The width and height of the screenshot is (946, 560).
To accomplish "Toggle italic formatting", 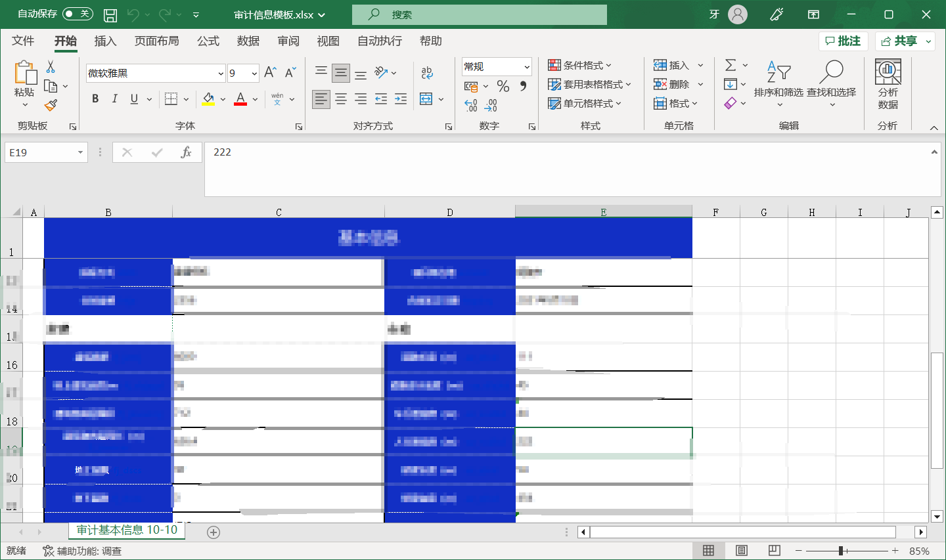I will click(x=114, y=99).
